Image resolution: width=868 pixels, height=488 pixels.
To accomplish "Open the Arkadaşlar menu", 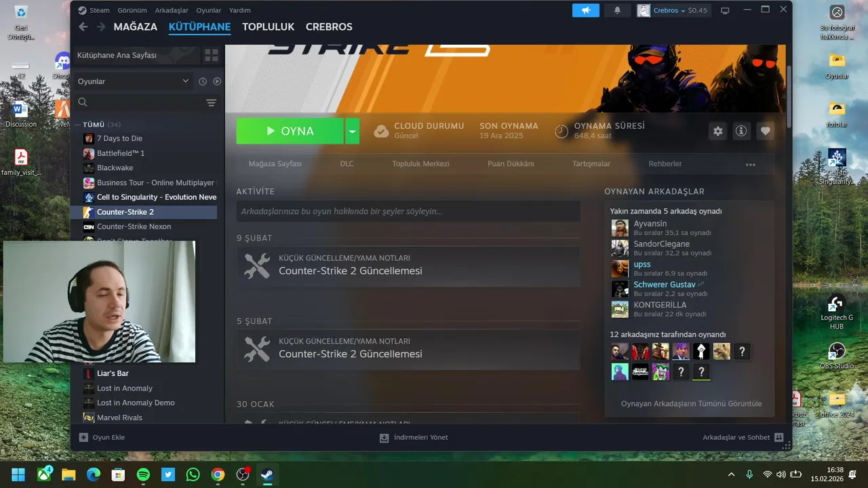I will 172,10.
